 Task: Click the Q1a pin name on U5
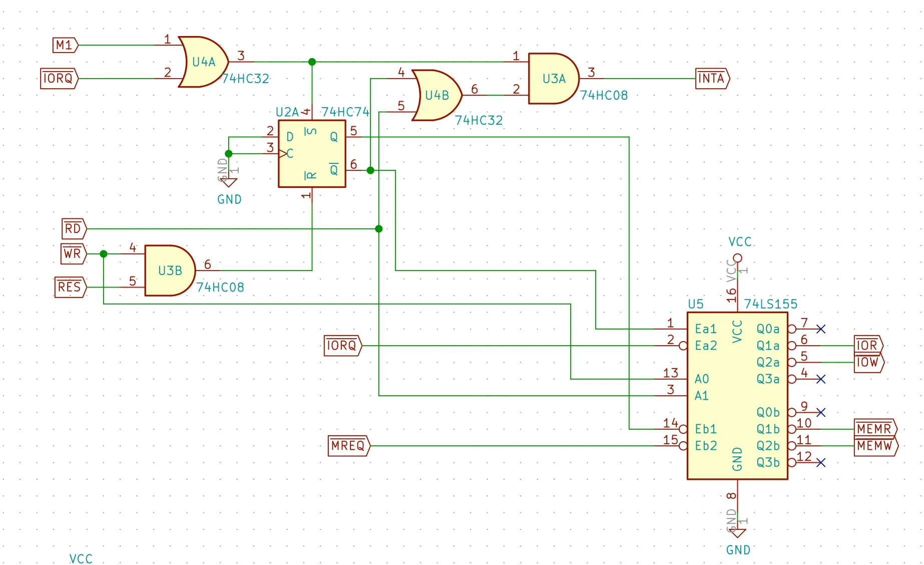[x=768, y=346]
